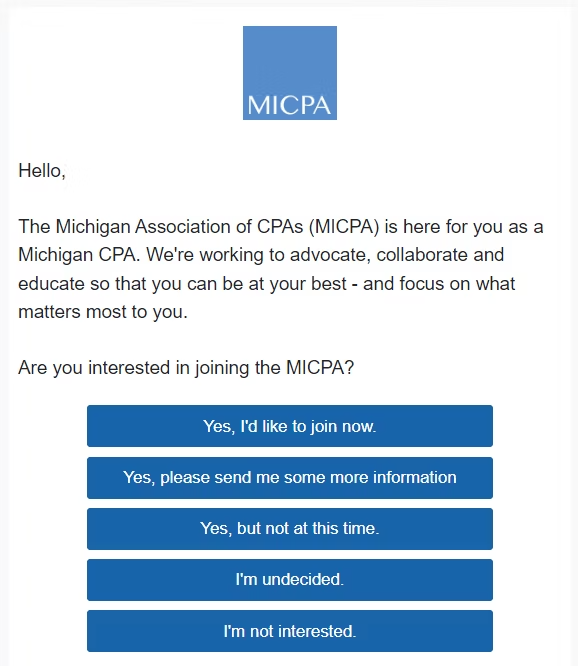578x666 pixels.
Task: Choose "Yes, I'd like to join now."
Action: (x=290, y=426)
